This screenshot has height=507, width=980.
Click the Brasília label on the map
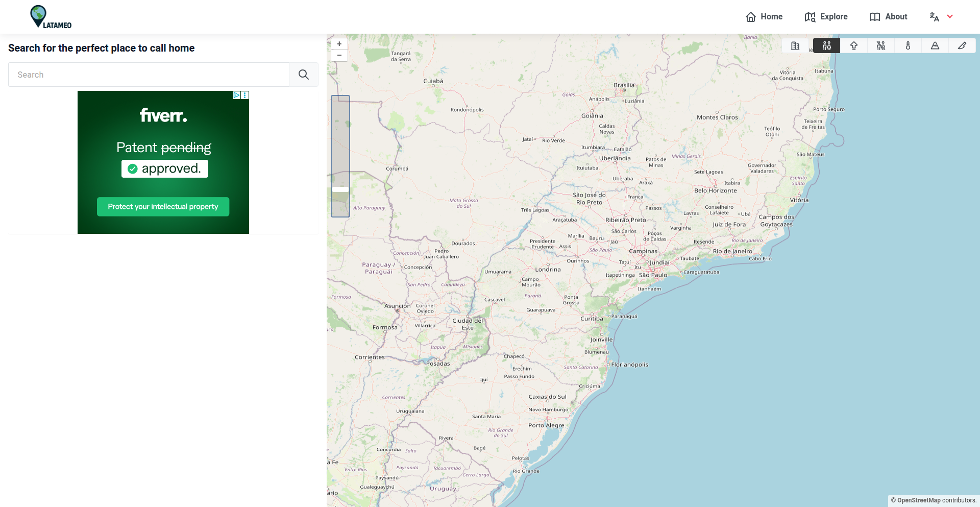coord(624,85)
